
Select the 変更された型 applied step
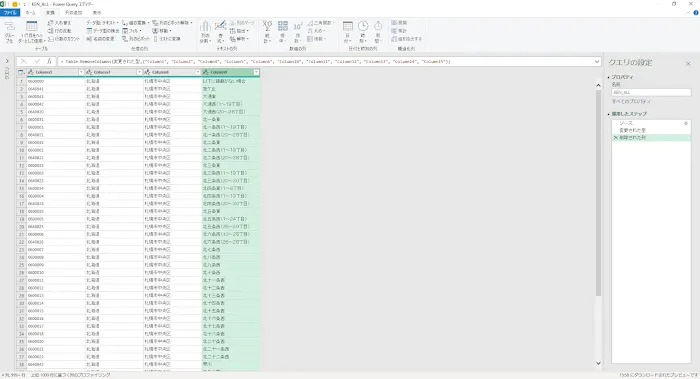click(651, 130)
